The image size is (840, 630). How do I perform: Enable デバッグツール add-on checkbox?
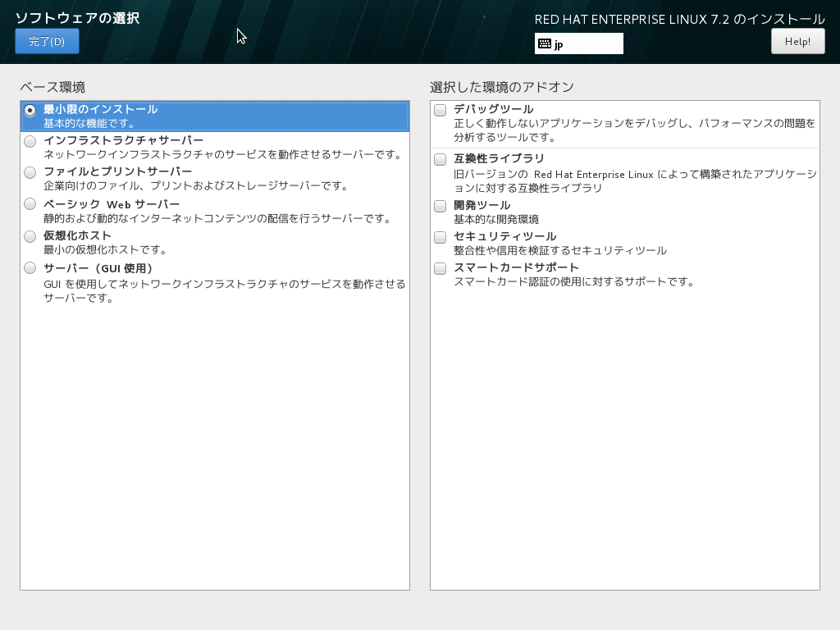(440, 111)
